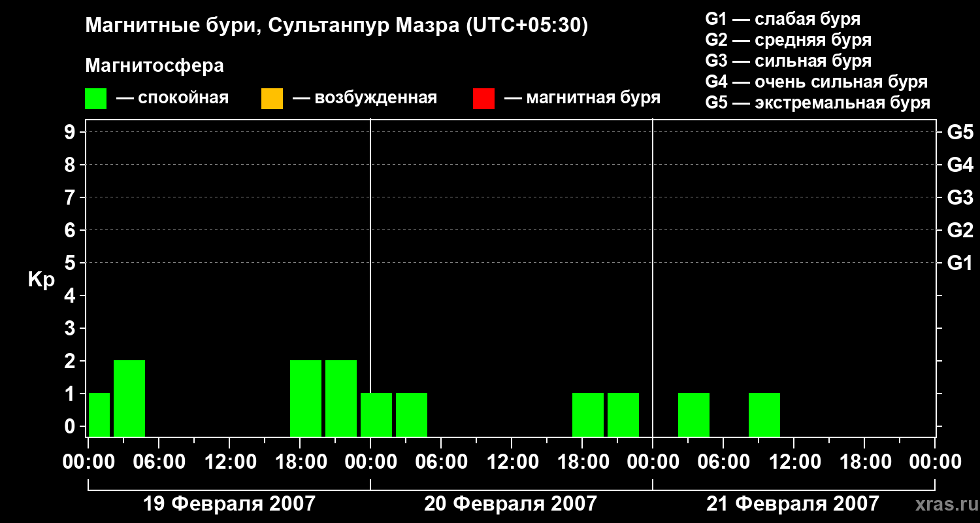Select the chart title Магнитные бури, Сультанпур Мазра
This screenshot has height=523, width=980.
click(337, 26)
